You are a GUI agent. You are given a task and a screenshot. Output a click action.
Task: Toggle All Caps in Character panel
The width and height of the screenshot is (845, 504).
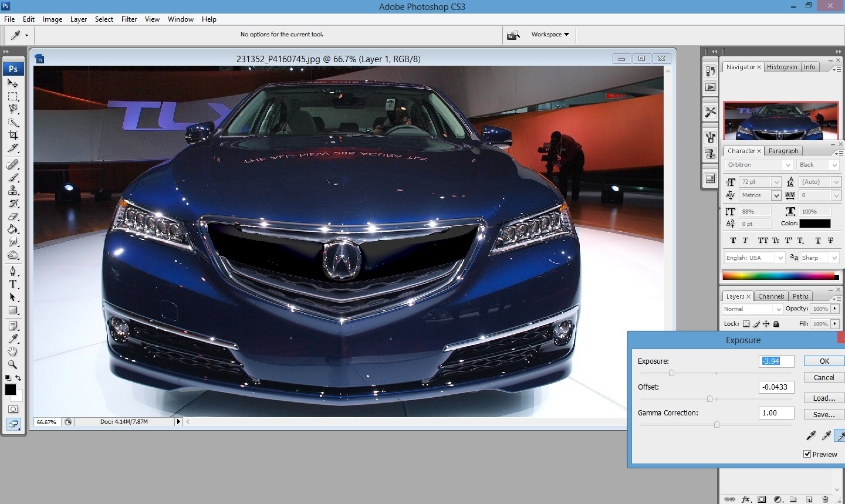pyautogui.click(x=763, y=241)
